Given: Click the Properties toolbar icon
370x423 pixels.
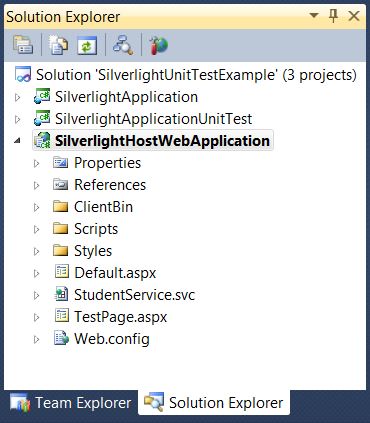Looking at the screenshot, I should pyautogui.click(x=23, y=45).
